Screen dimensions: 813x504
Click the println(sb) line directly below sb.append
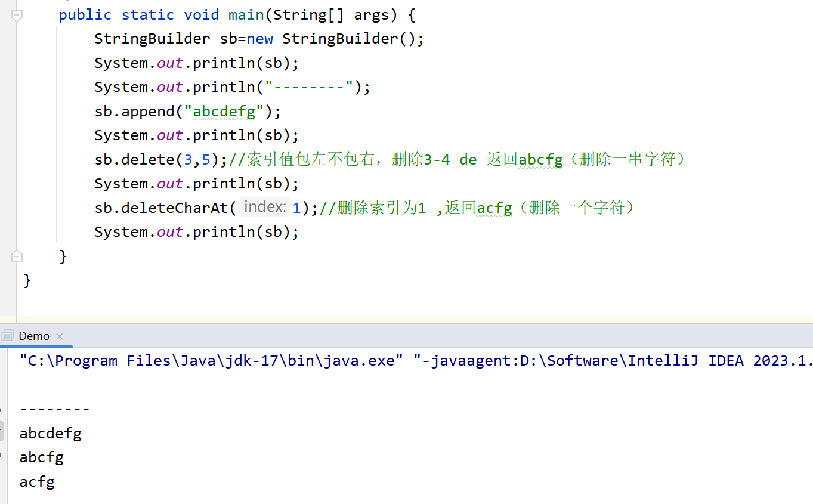(196, 135)
